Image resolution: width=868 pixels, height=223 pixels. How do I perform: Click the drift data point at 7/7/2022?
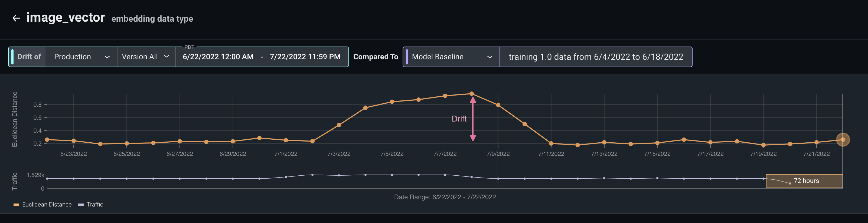tap(445, 96)
